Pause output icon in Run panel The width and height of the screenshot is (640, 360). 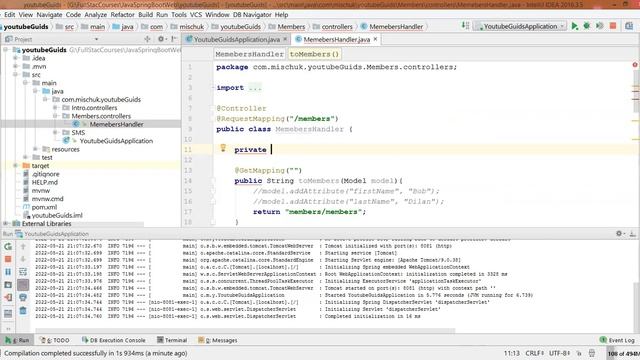click(x=8, y=272)
